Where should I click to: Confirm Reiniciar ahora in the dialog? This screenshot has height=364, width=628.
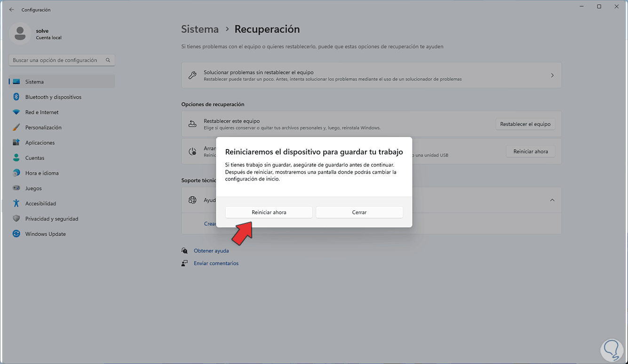click(269, 213)
